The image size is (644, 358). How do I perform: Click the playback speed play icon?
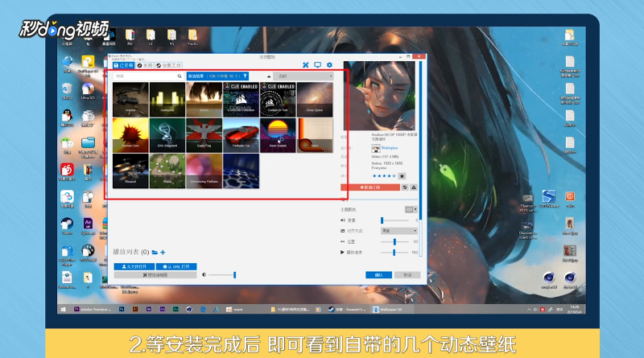point(342,252)
